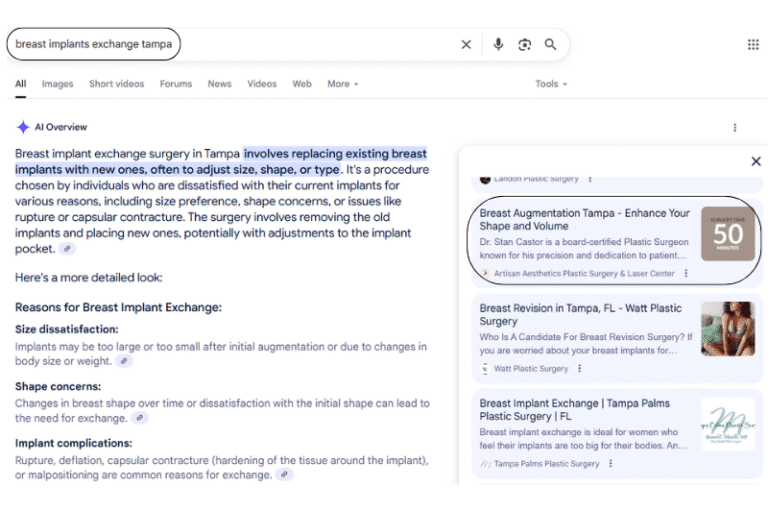The image size is (768, 512).
Task: Click the 'Implant complications:' heading
Action: click(x=73, y=443)
